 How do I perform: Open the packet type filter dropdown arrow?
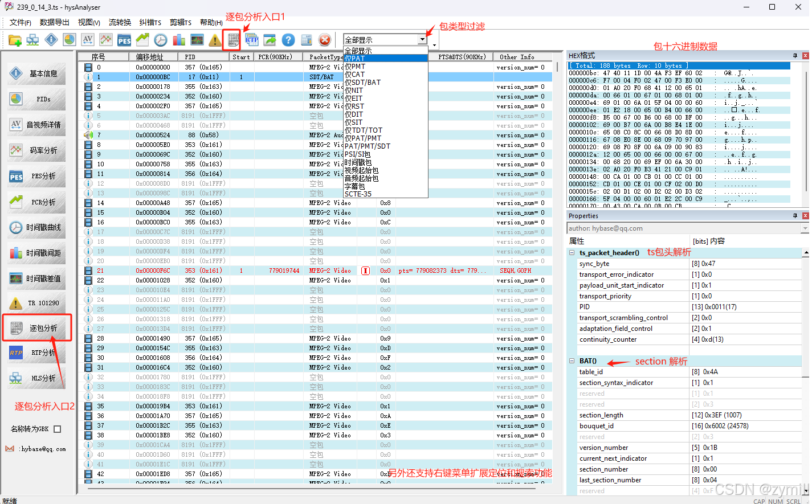point(422,39)
